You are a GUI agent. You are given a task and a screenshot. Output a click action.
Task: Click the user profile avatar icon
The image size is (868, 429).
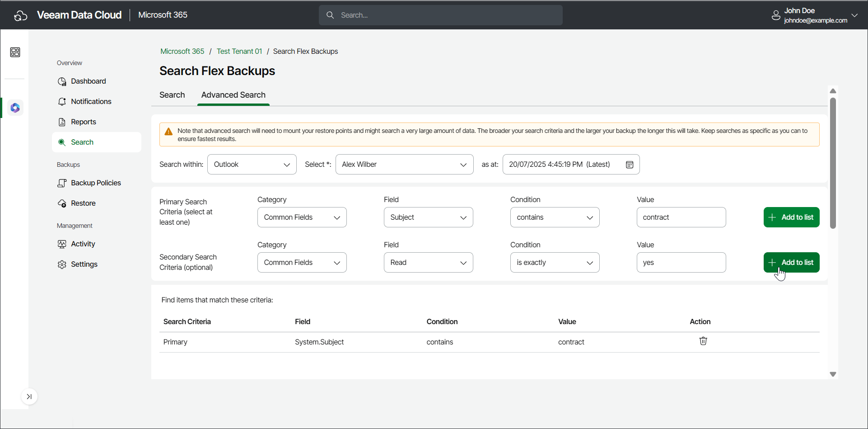776,15
